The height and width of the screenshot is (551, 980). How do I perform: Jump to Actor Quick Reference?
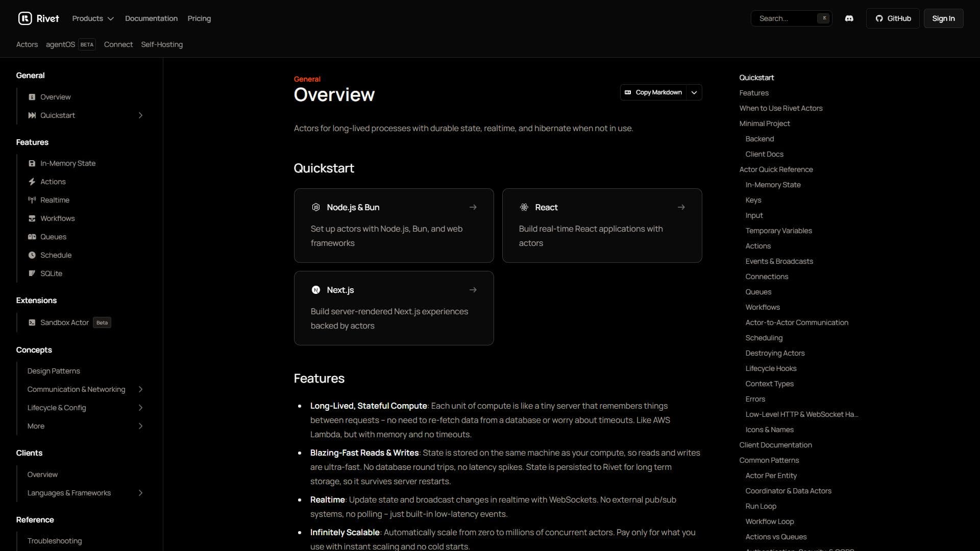(x=776, y=169)
